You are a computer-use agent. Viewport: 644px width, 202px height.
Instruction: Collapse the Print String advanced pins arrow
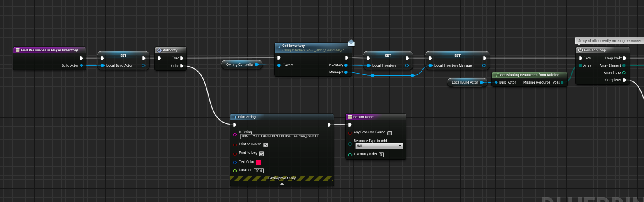(x=282, y=184)
